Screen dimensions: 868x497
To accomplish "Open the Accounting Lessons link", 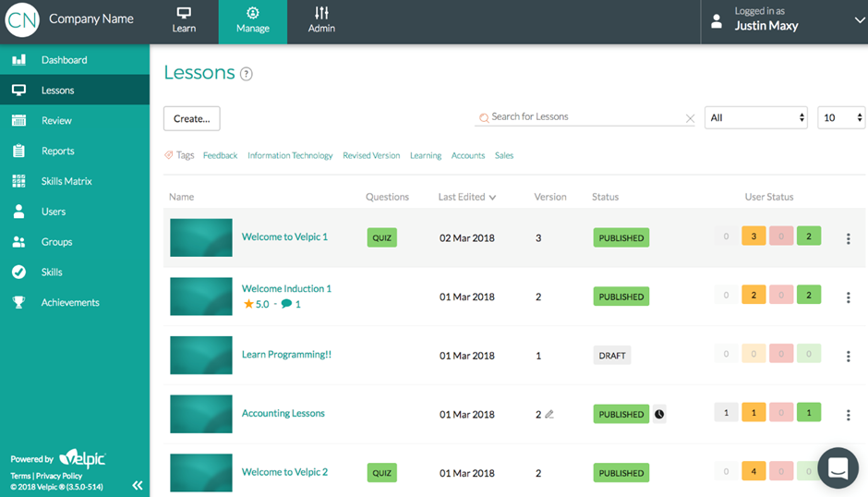I will coord(283,413).
